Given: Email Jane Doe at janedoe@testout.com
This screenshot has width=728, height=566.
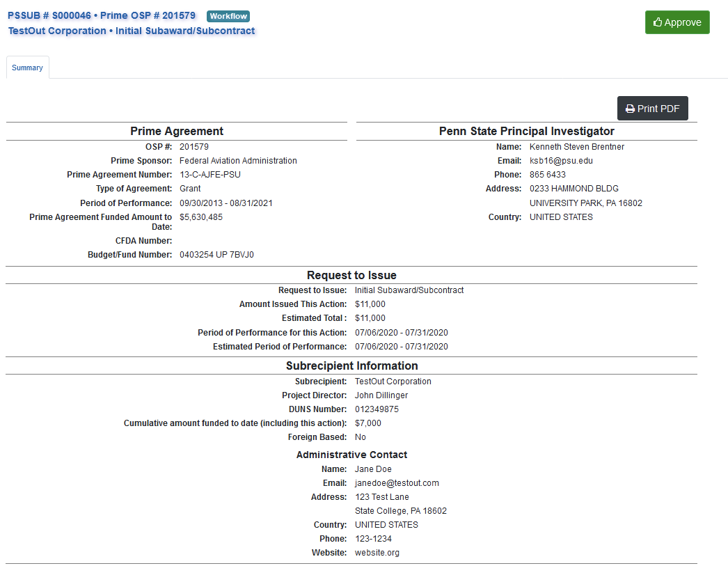Looking at the screenshot, I should coord(397,482).
